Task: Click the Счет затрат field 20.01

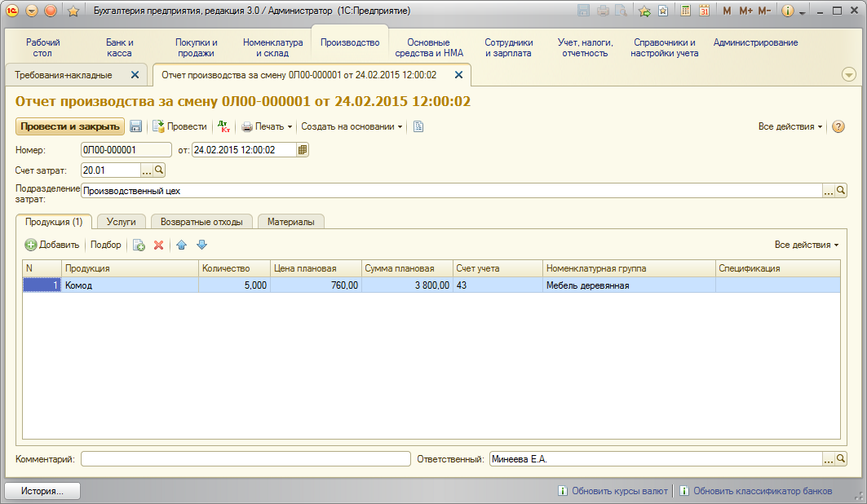Action: click(x=111, y=170)
